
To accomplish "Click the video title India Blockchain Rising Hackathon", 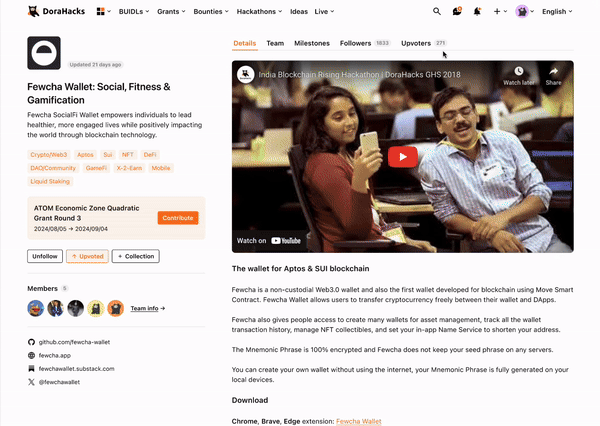I will pyautogui.click(x=359, y=75).
